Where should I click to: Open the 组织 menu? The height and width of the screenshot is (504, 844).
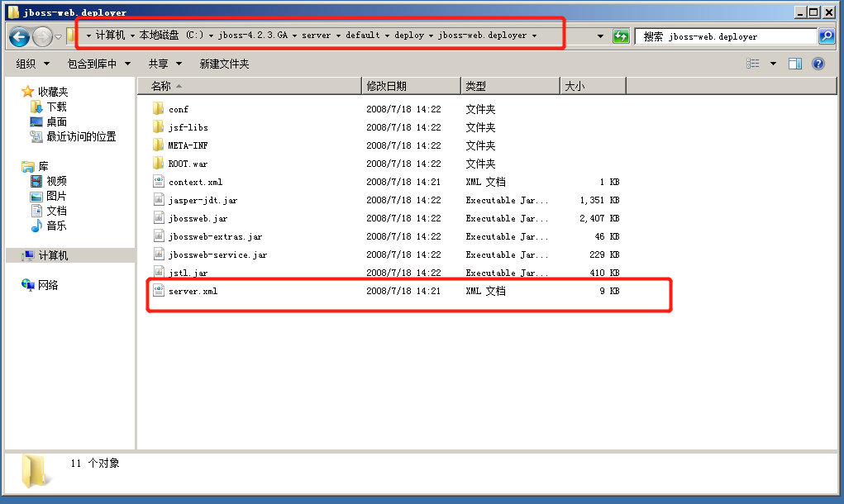click(x=33, y=64)
